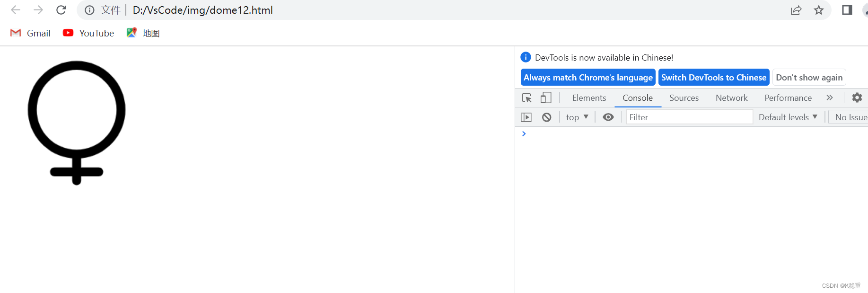Bookmark this page with the star icon

pos(819,10)
